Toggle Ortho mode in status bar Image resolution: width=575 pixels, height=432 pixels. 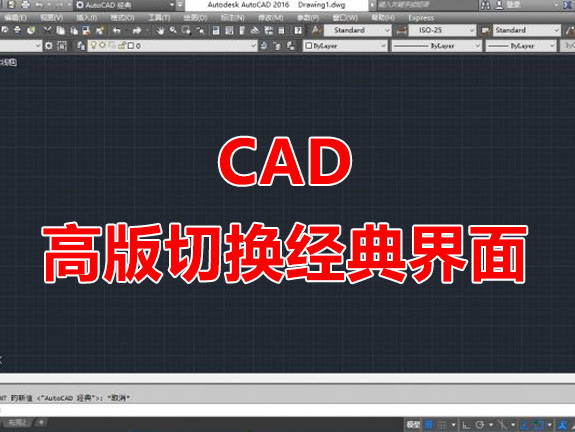[466, 425]
